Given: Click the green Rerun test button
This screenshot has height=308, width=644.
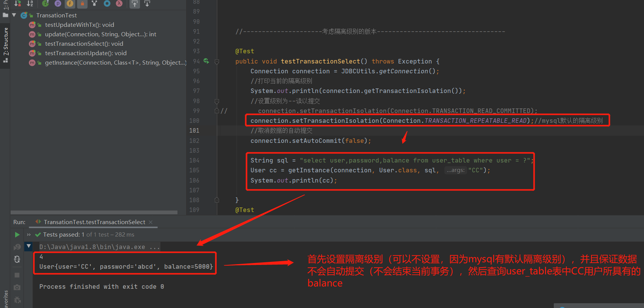Looking at the screenshot, I should tap(17, 235).
